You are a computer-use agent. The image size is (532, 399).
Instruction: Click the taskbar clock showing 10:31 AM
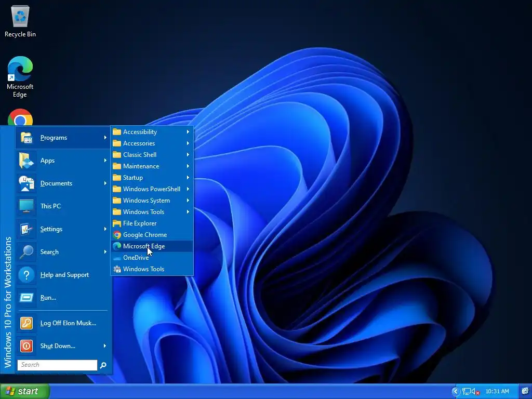click(x=497, y=391)
